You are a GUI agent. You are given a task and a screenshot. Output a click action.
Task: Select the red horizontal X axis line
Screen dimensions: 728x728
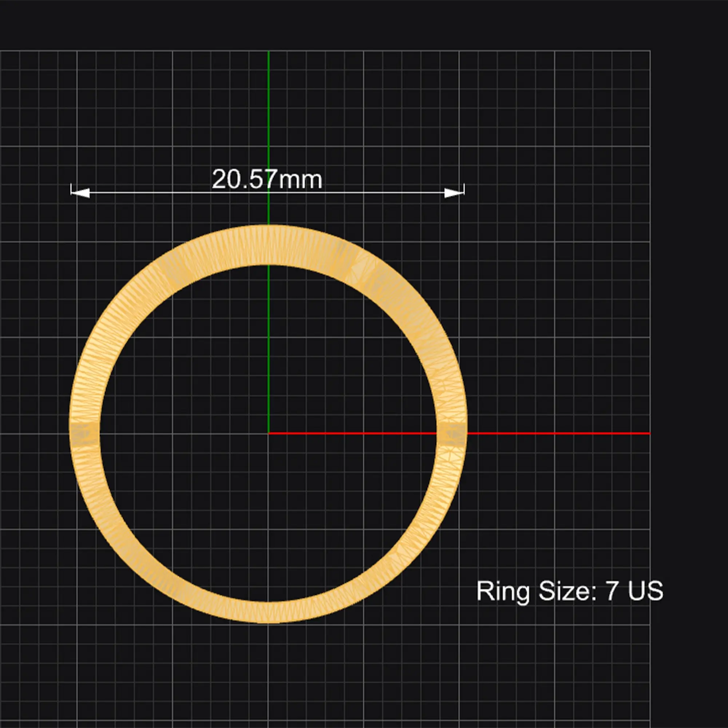558,433
